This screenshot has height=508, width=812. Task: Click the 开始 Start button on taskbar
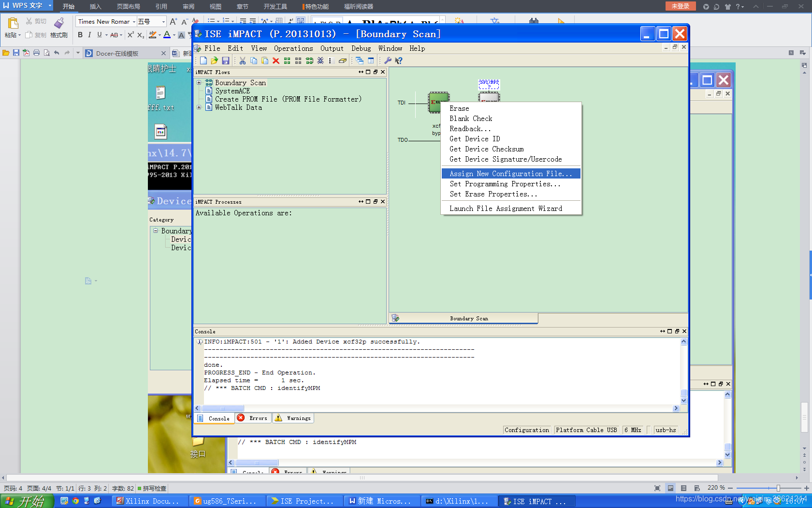tap(27, 501)
